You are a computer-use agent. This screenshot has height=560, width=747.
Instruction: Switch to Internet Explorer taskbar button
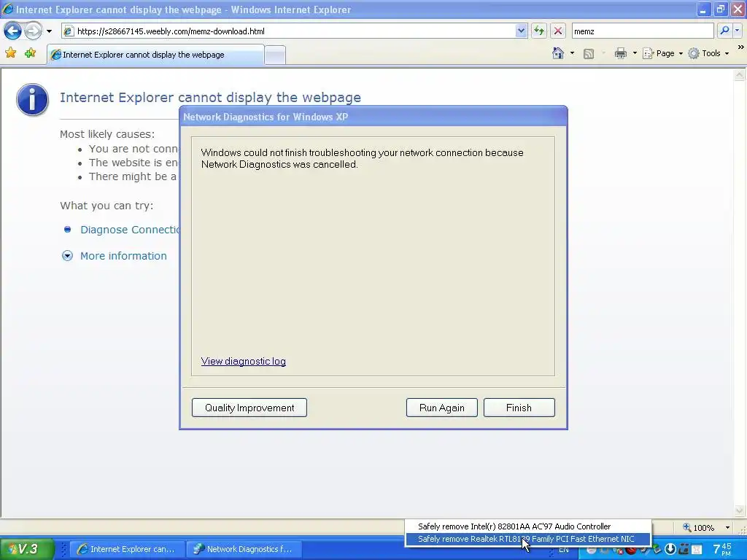coord(127,549)
